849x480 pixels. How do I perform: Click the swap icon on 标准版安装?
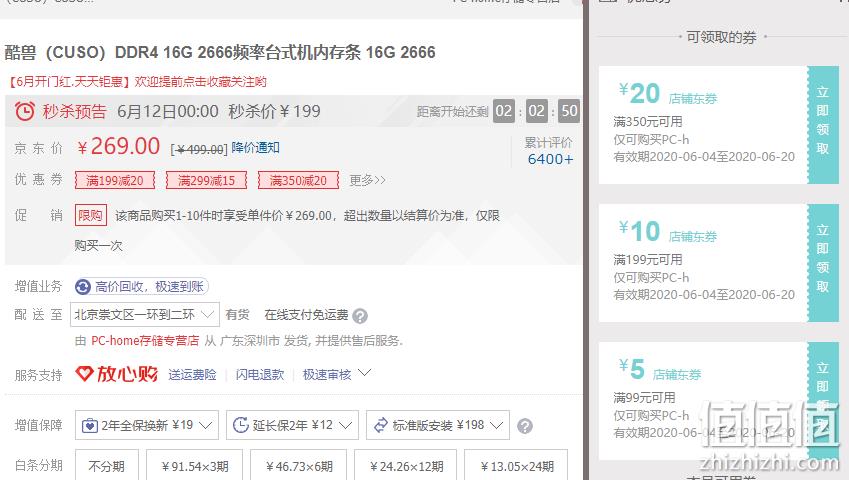point(381,425)
